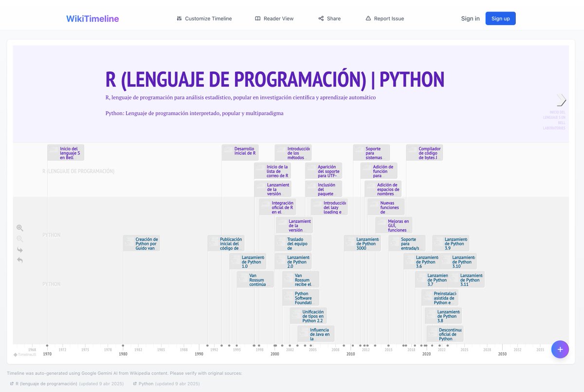
Task: Select 'Lanzamiento de Python 1.0' event
Action: coord(248,261)
